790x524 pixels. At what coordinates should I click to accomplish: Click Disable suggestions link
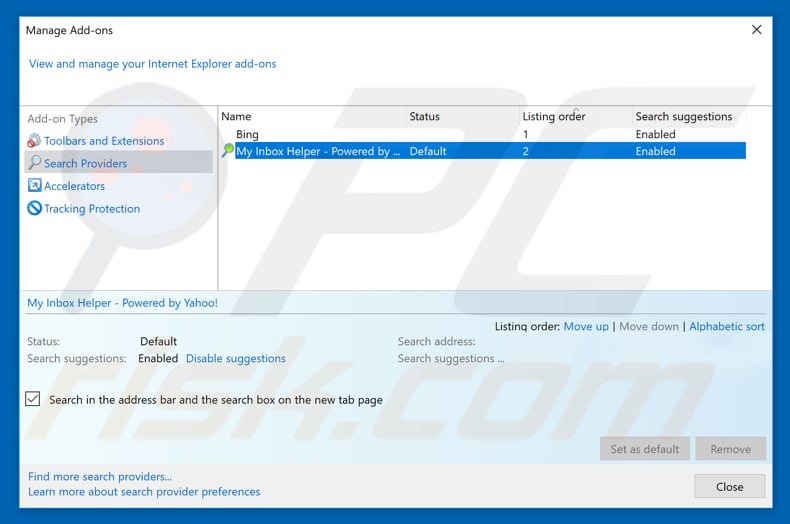[236, 358]
